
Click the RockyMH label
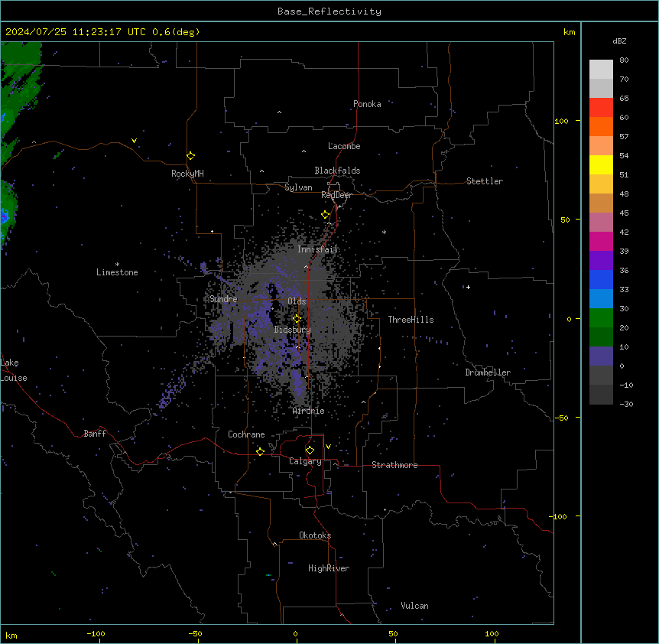pyautogui.click(x=187, y=174)
